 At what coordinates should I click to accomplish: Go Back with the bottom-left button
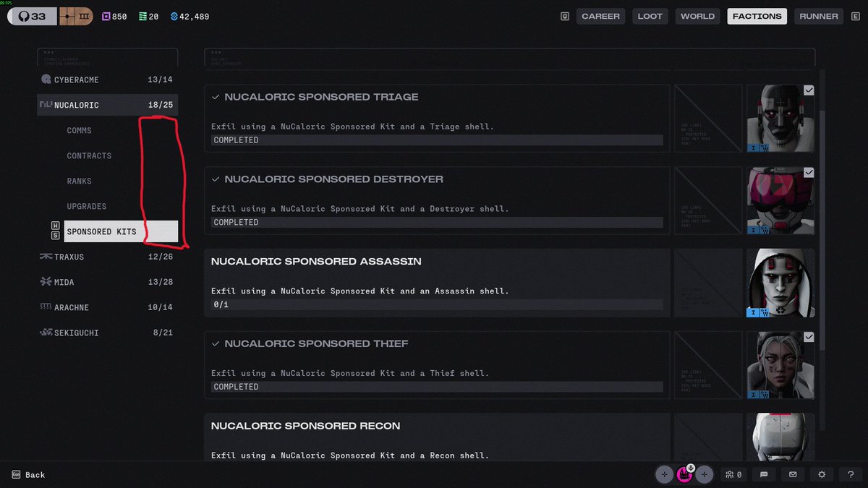point(28,475)
